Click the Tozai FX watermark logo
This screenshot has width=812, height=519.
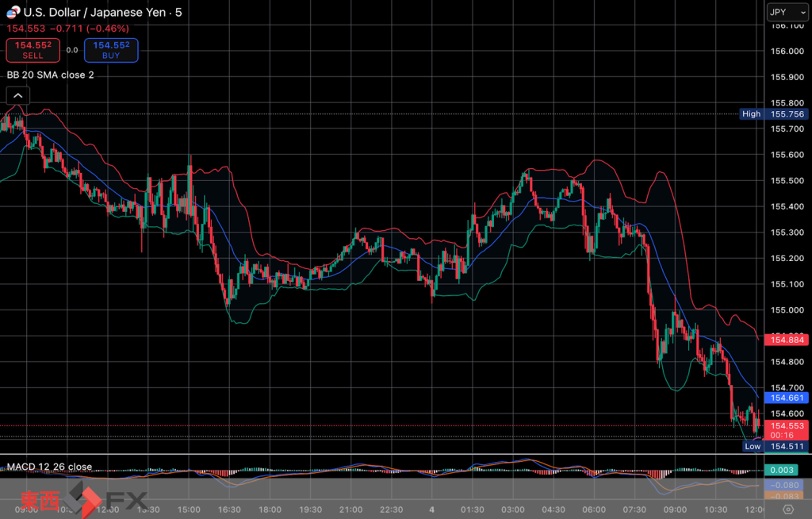click(83, 500)
